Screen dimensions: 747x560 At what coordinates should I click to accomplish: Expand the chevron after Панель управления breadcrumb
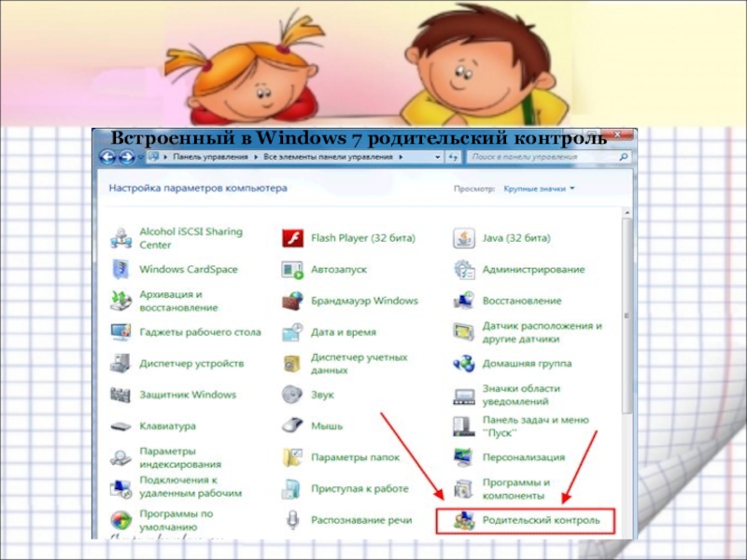(x=256, y=157)
